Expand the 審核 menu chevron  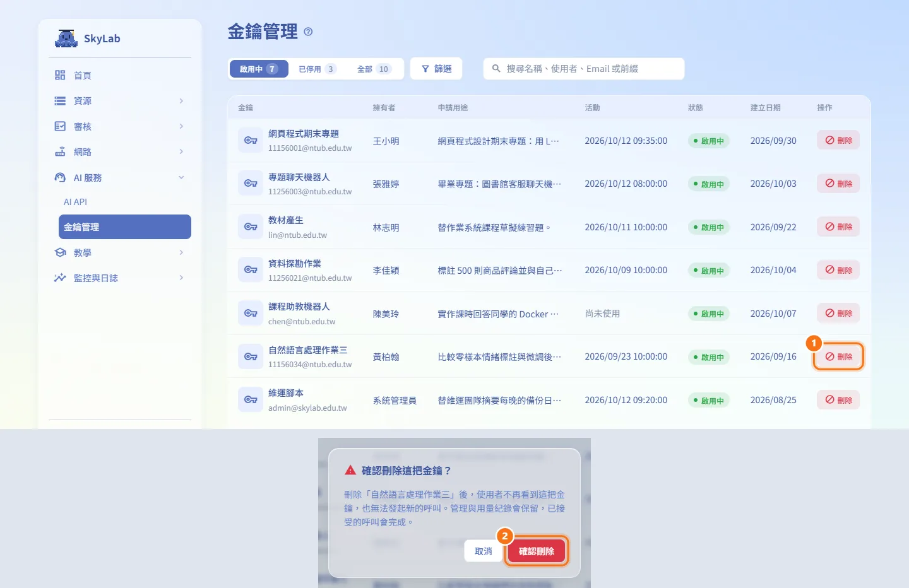click(181, 126)
